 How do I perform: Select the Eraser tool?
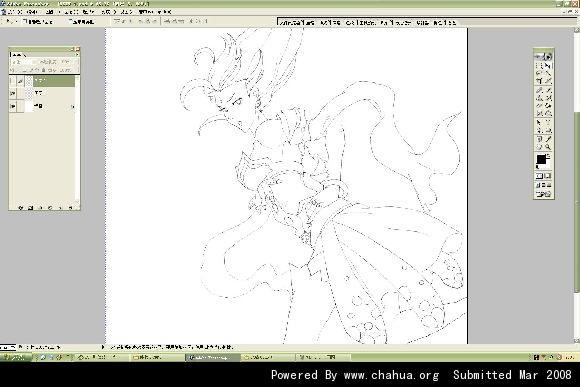(539, 106)
